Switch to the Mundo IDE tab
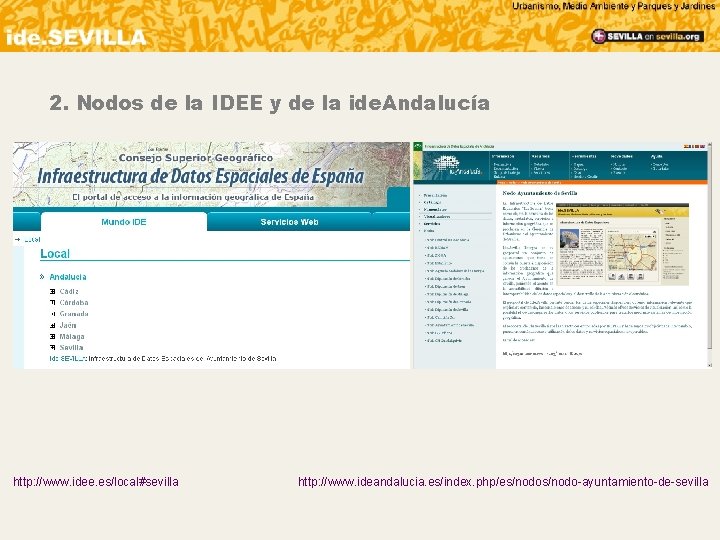The image size is (720, 540). coord(124,222)
